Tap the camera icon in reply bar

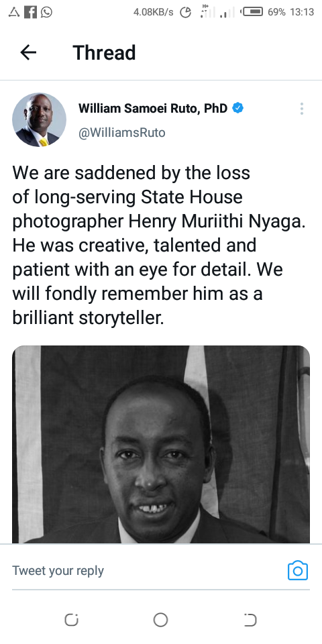pos(298,570)
